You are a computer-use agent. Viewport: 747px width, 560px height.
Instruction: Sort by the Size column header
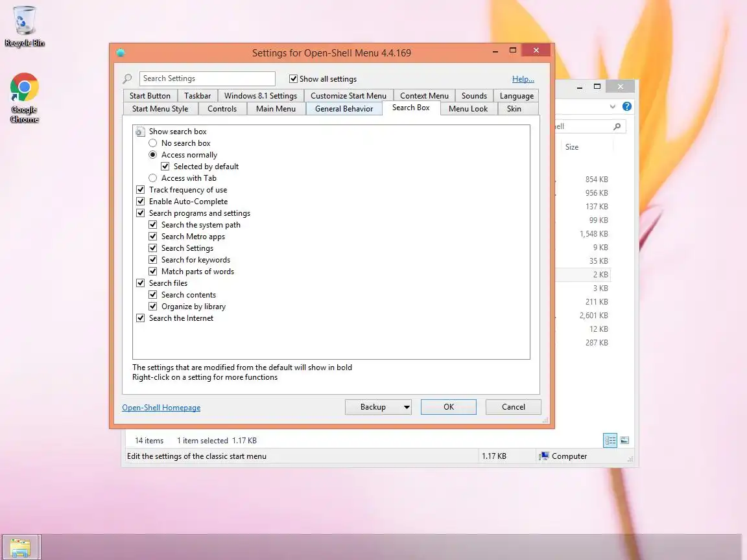572,147
